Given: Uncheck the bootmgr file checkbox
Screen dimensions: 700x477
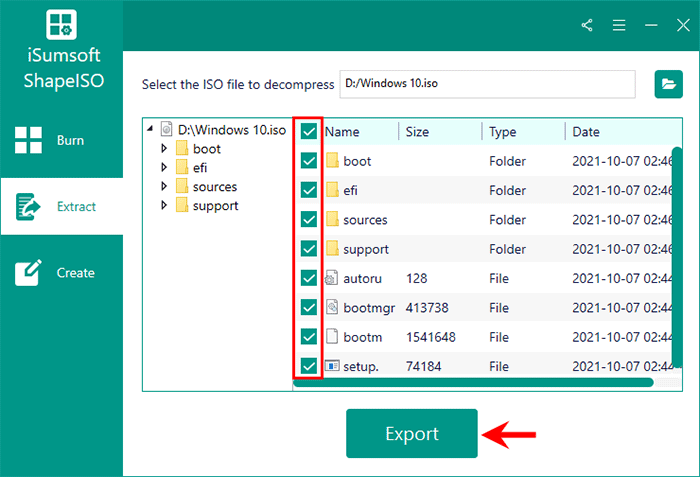Looking at the screenshot, I should coord(308,307).
